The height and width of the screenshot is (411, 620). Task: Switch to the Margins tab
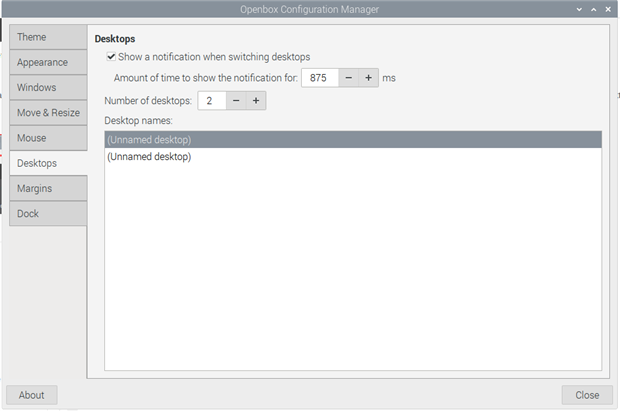point(48,188)
